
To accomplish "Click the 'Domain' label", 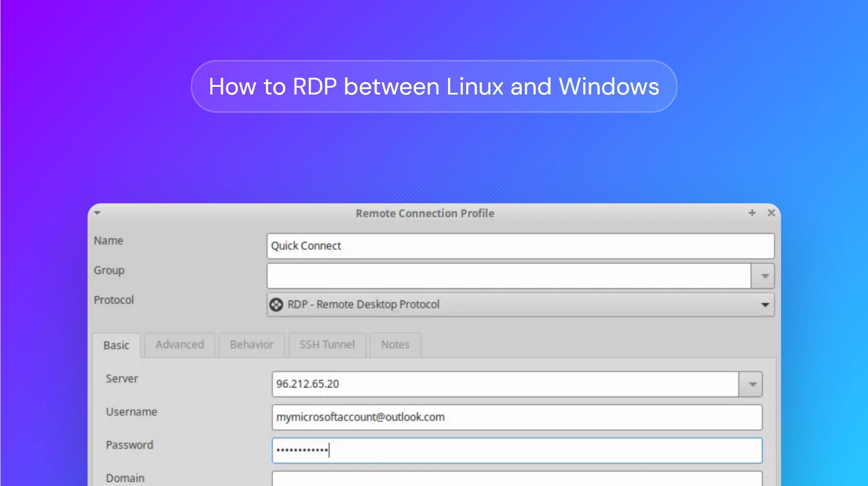I will 125,478.
